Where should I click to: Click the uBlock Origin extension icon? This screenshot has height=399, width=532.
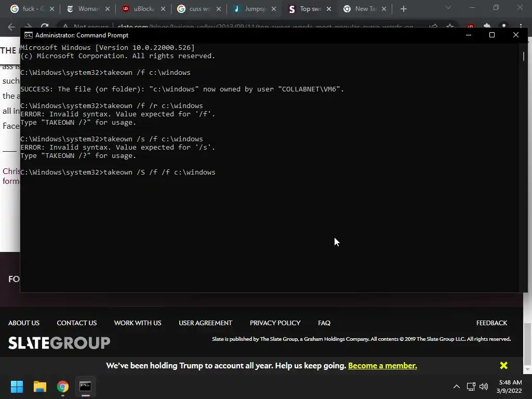click(x=470, y=26)
